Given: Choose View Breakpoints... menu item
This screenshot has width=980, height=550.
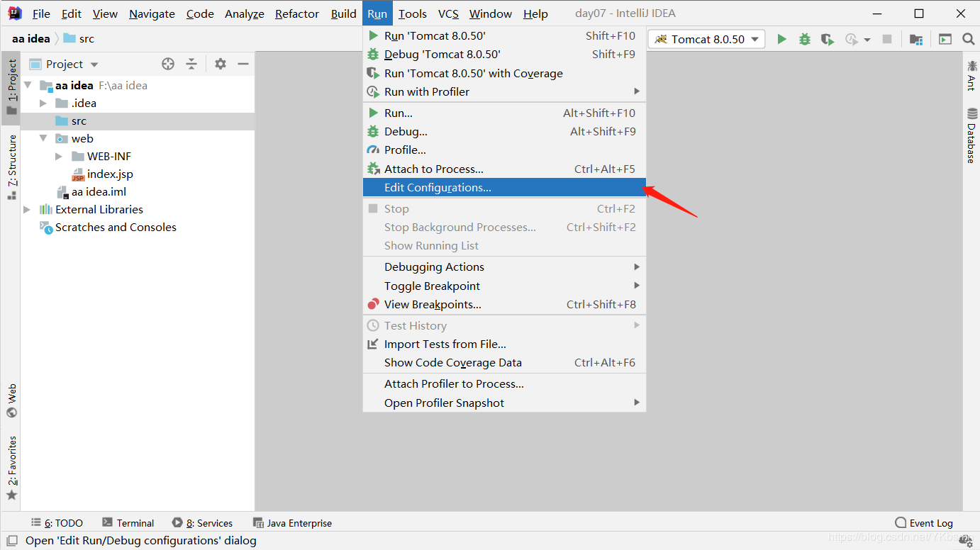Looking at the screenshot, I should point(504,304).
